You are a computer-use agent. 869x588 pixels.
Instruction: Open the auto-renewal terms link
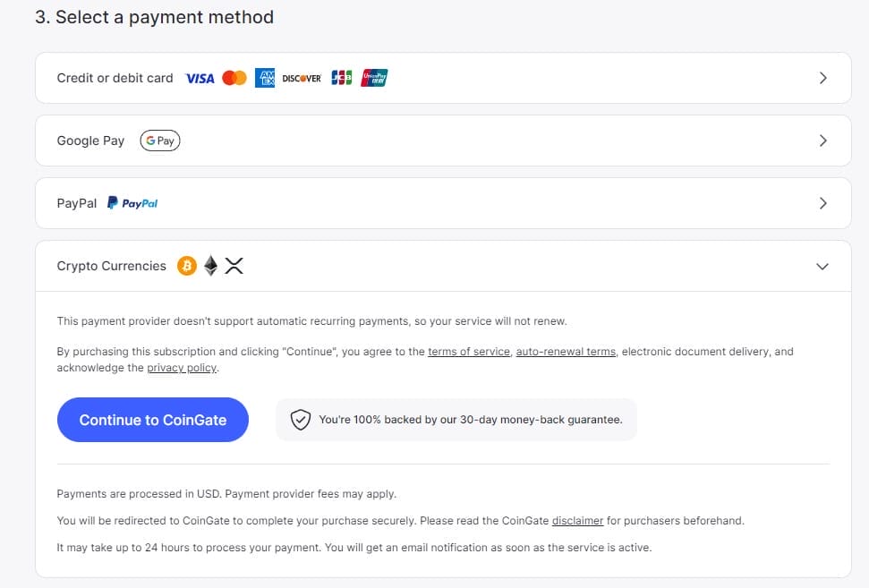point(566,352)
